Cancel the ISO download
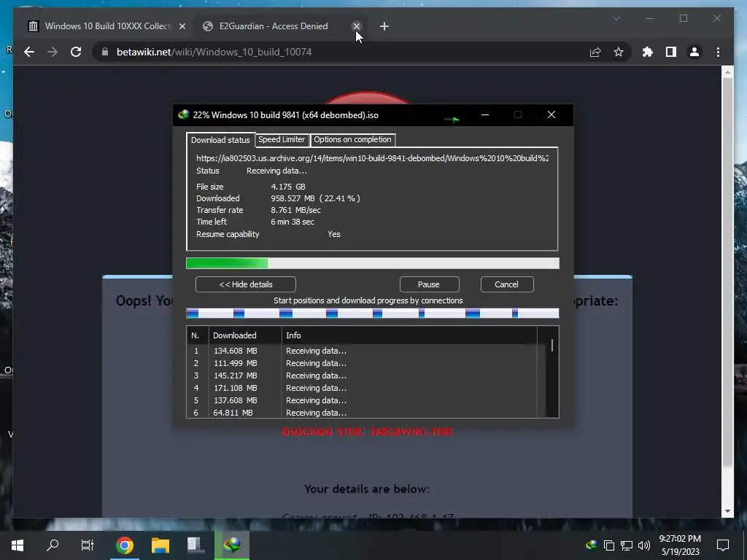Viewport: 747px width, 560px height. point(506,284)
